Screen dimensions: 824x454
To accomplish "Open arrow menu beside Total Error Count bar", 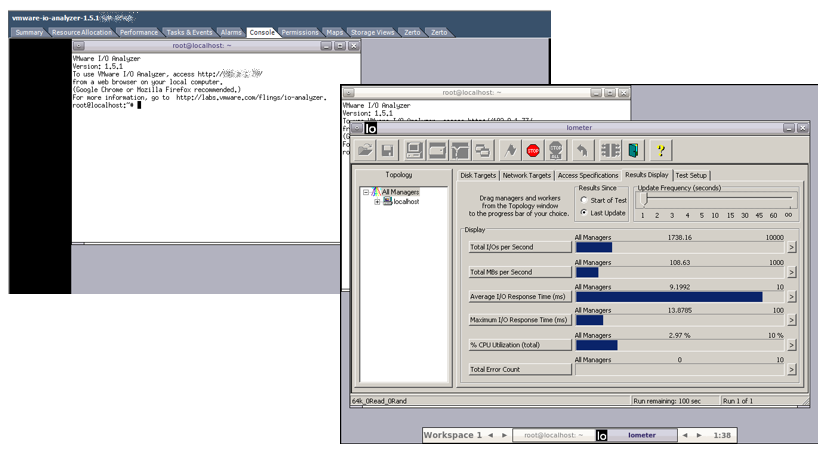I will click(792, 369).
